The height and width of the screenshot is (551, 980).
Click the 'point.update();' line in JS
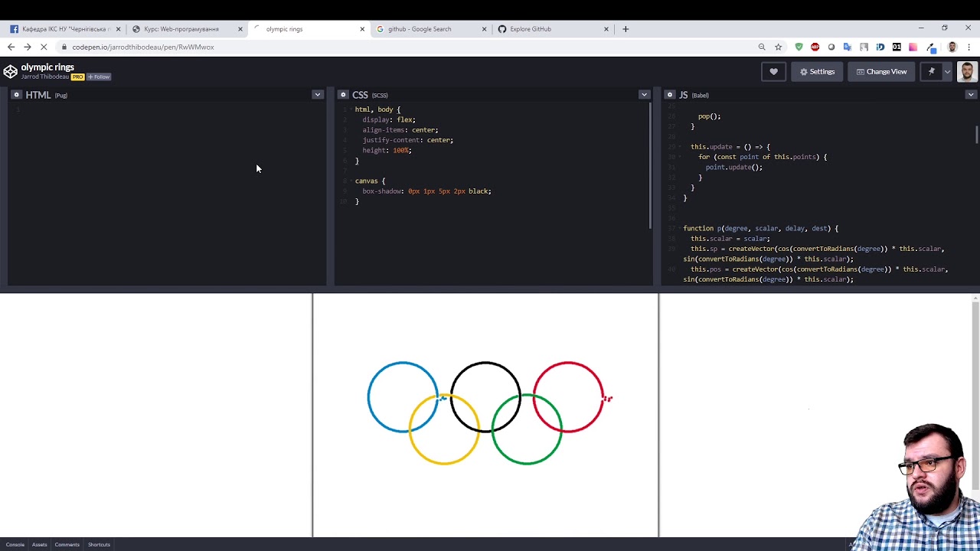pyautogui.click(x=733, y=167)
